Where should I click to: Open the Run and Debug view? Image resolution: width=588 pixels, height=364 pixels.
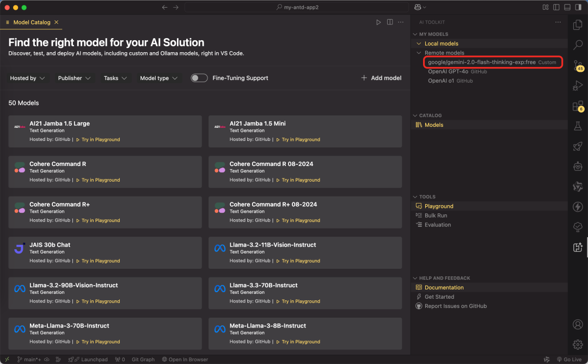578,85
